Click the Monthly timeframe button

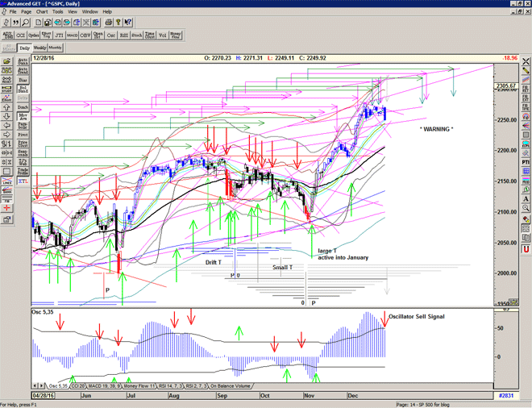pyautogui.click(x=56, y=48)
